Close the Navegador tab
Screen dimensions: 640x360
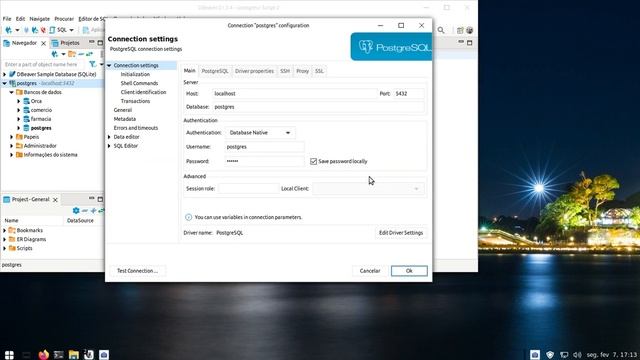(x=44, y=43)
